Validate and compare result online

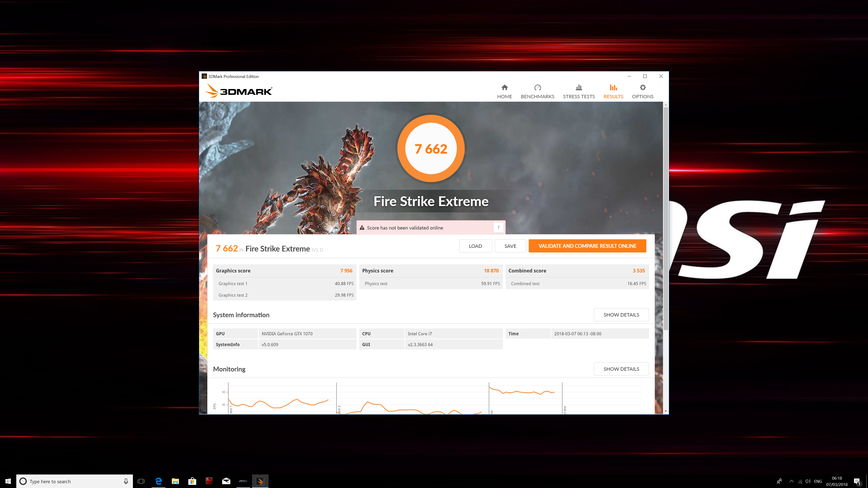tap(587, 246)
